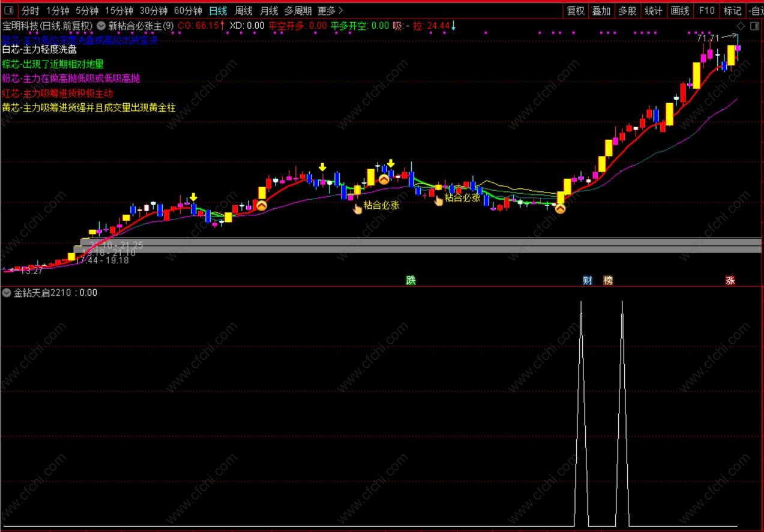Click the diamond icon at chart top-right
Image resolution: width=764 pixels, height=532 pixels.
741,26
